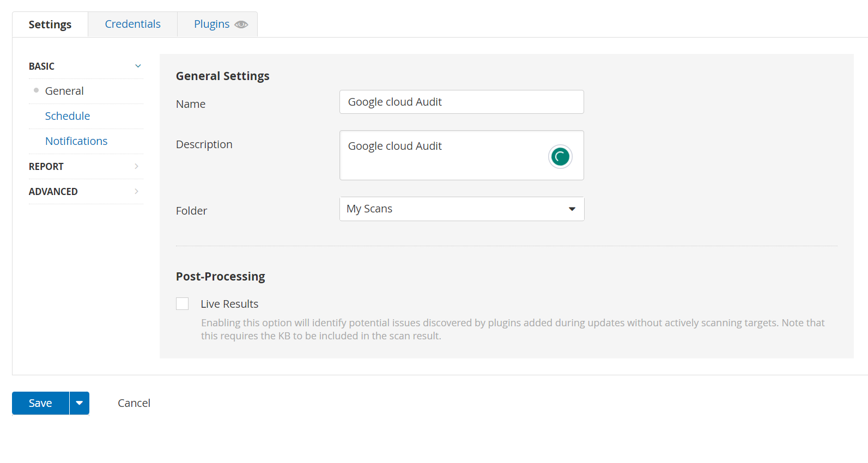
Task: Click into the Name text field
Action: coord(461,102)
